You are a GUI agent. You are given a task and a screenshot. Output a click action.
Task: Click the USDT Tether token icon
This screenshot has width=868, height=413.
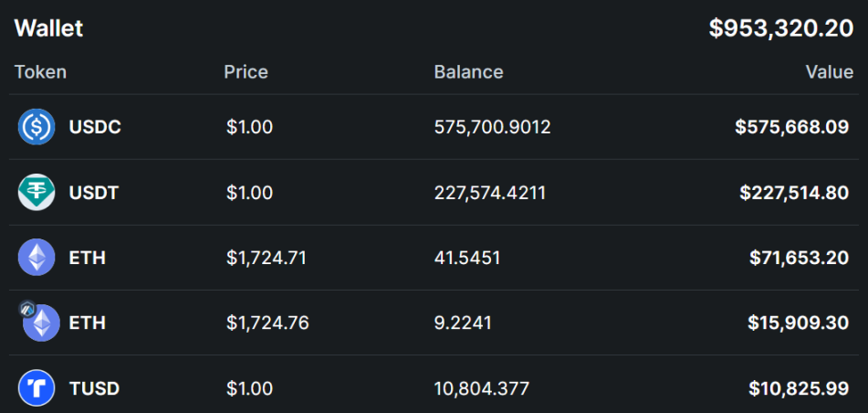[x=37, y=192]
